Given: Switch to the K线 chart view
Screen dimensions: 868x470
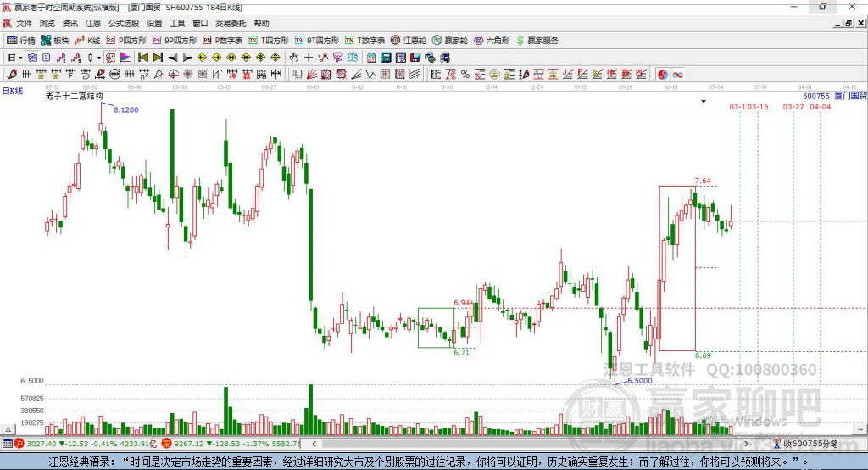Looking at the screenshot, I should [87, 41].
